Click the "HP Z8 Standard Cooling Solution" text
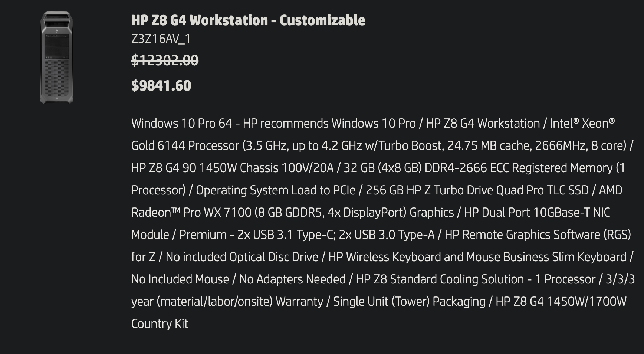 coord(440,279)
